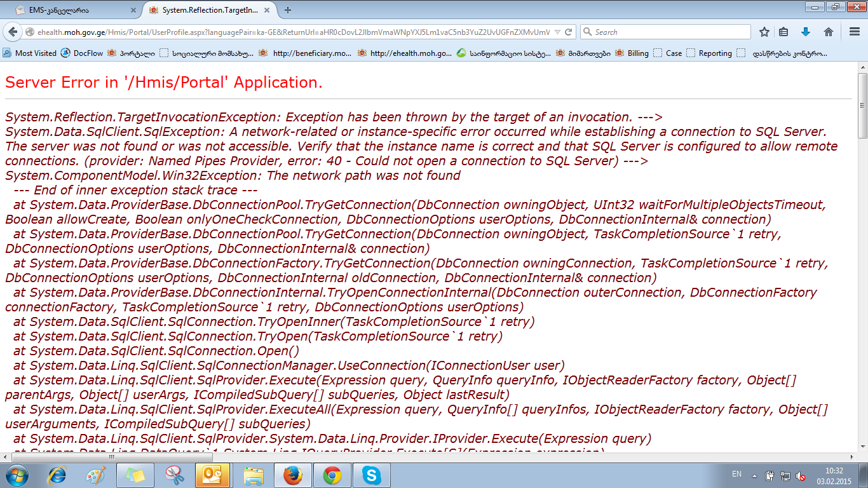Open the Firefox hamburger menu
The height and width of the screenshot is (488, 868).
point(855,32)
